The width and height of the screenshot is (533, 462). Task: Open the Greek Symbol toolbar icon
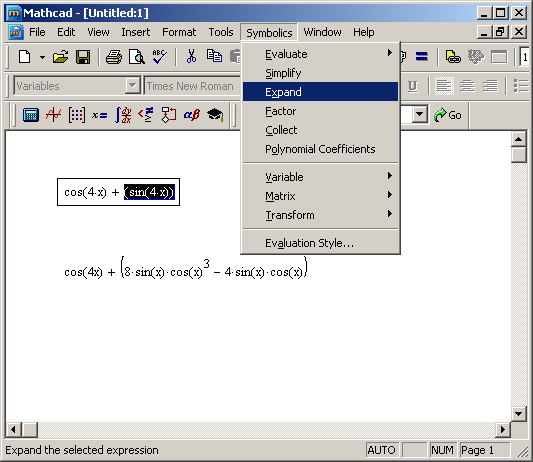pos(192,115)
